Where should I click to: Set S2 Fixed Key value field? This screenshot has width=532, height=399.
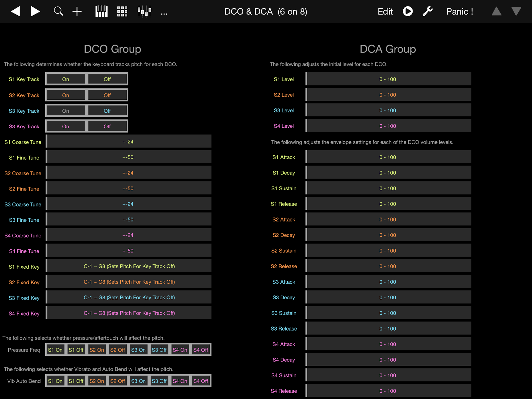pos(129,282)
